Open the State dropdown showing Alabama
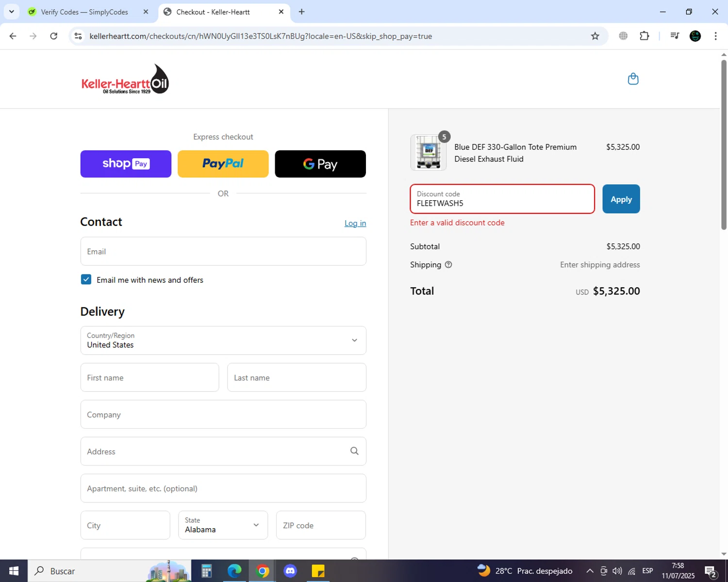 point(223,525)
